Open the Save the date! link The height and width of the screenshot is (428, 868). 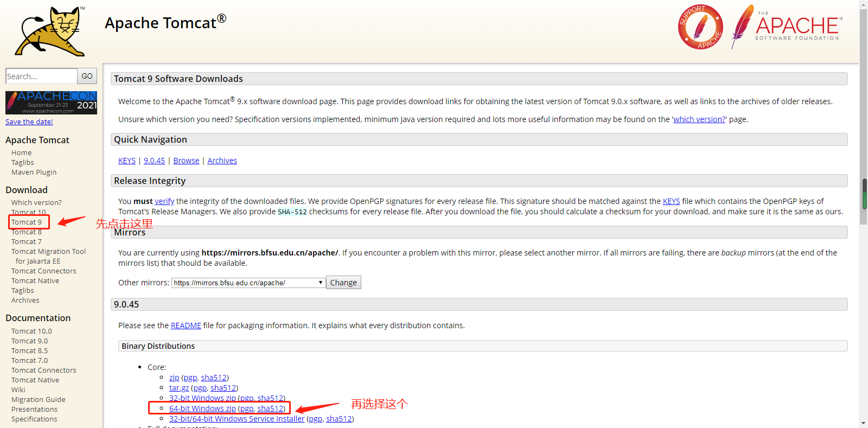29,122
